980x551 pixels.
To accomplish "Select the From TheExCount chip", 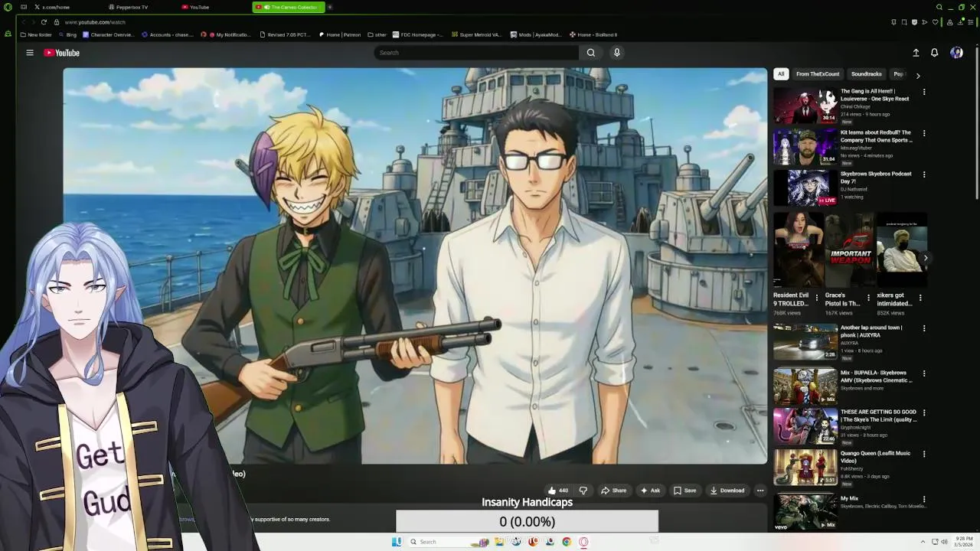I will pos(818,74).
